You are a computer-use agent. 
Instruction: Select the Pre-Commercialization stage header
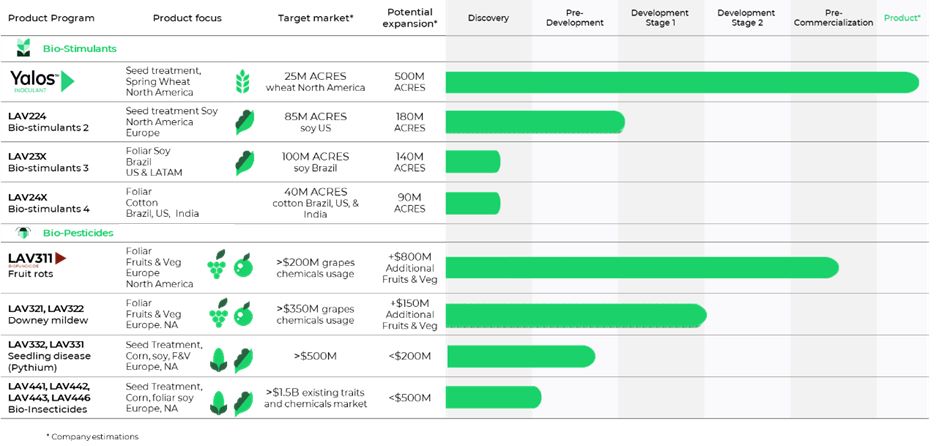pos(833,18)
